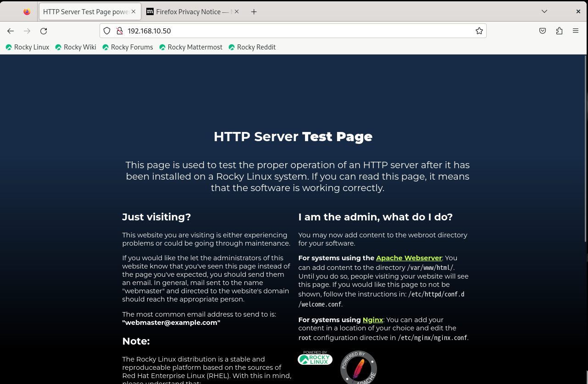This screenshot has width=588, height=384.
Task: Click the Powered by Apache feather badge
Action: click(x=359, y=368)
